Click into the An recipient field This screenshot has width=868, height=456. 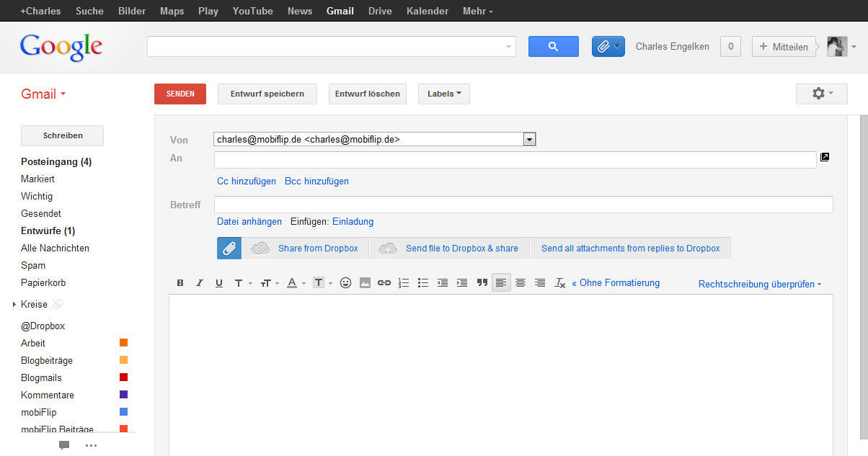point(515,159)
